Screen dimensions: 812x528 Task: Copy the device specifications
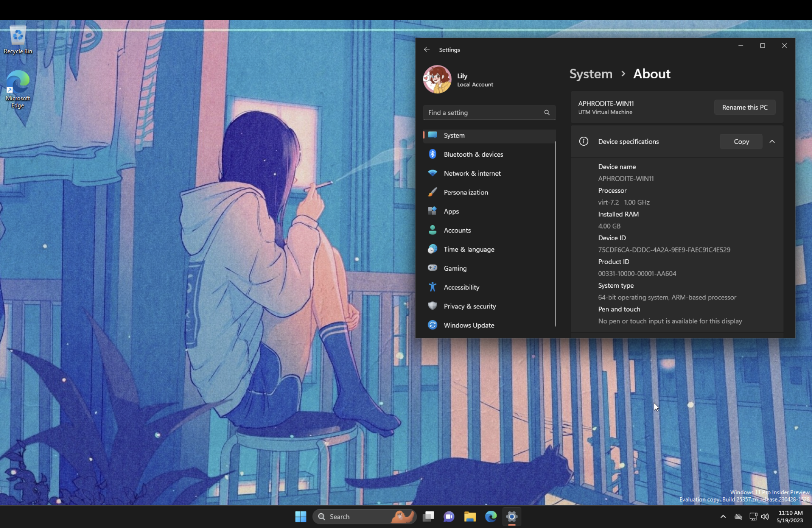click(x=741, y=142)
